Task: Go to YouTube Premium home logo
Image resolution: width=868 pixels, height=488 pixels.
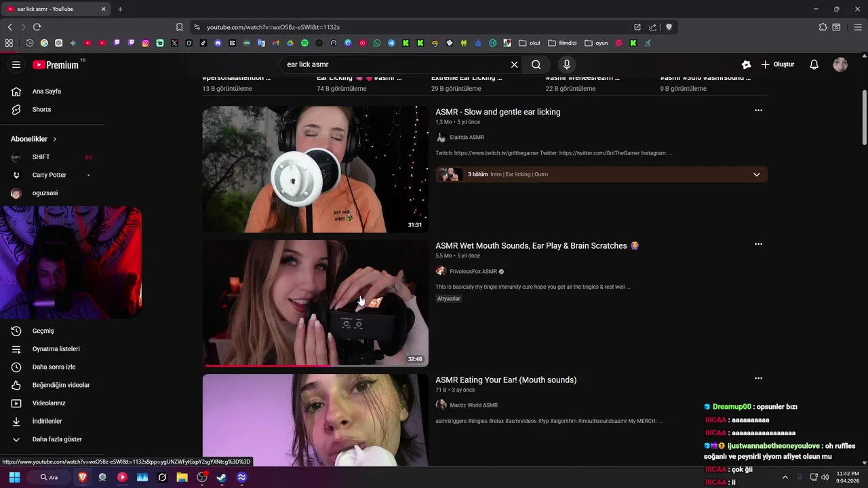Action: (56, 64)
